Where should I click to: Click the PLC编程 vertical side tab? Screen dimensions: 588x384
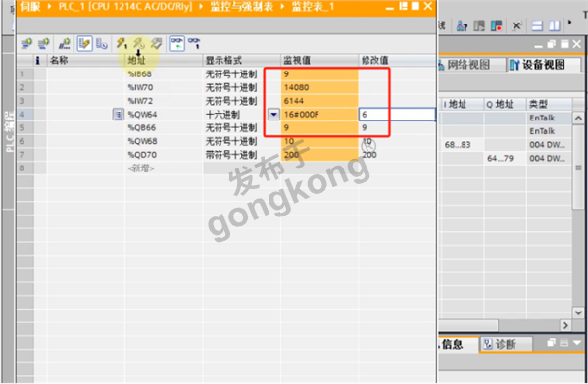click(x=10, y=131)
